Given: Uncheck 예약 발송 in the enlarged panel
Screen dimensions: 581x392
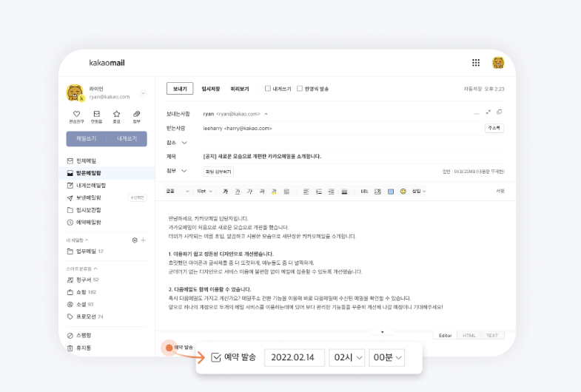Looking at the screenshot, I should pos(215,357).
